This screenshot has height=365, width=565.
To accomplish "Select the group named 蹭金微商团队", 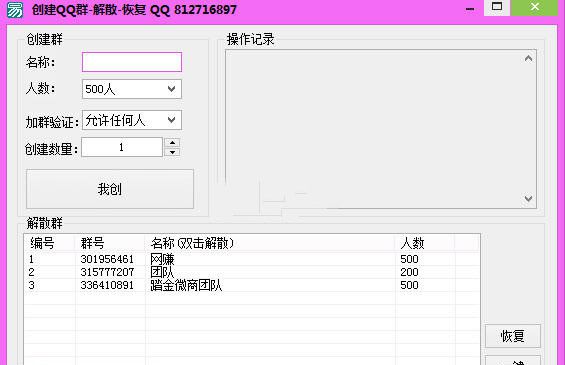I will (186, 285).
